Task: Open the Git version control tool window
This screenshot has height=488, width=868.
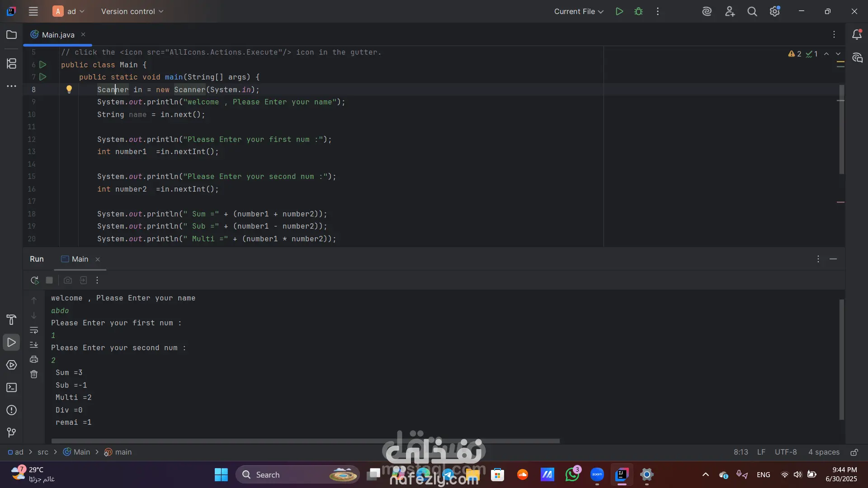Action: (x=11, y=432)
